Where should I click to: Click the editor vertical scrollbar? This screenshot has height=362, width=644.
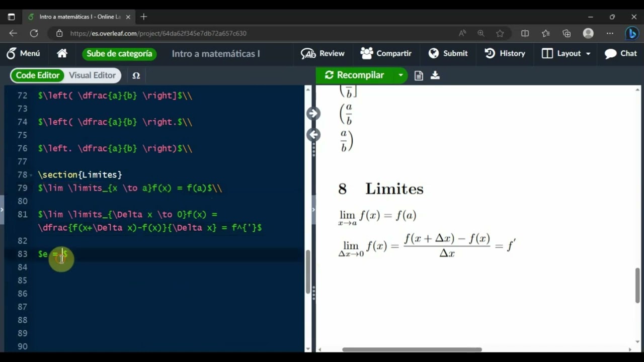308,271
